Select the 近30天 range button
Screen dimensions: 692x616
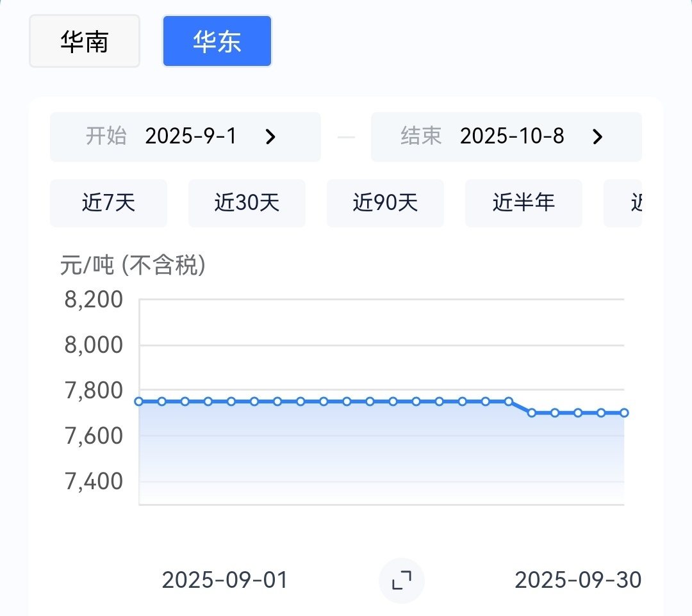pos(247,204)
